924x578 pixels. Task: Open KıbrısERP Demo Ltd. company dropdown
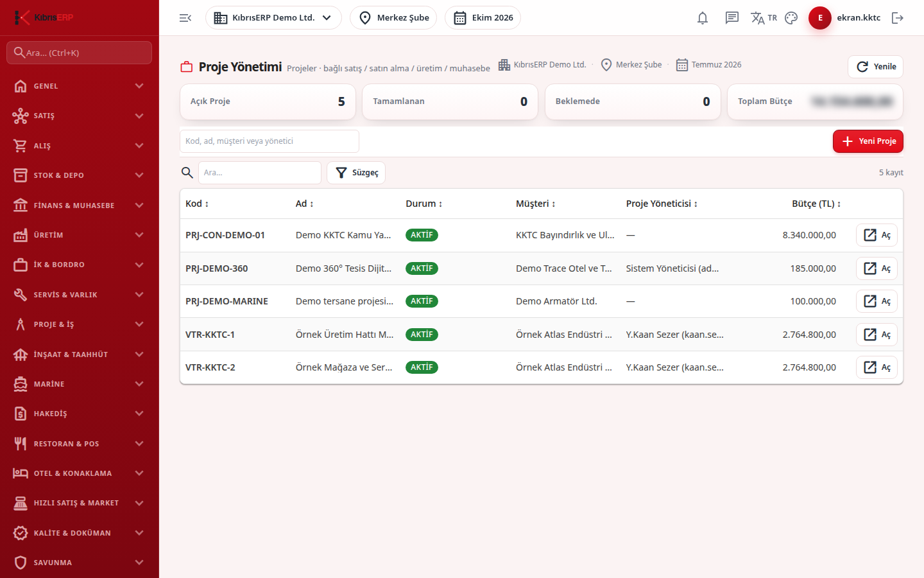click(x=273, y=18)
